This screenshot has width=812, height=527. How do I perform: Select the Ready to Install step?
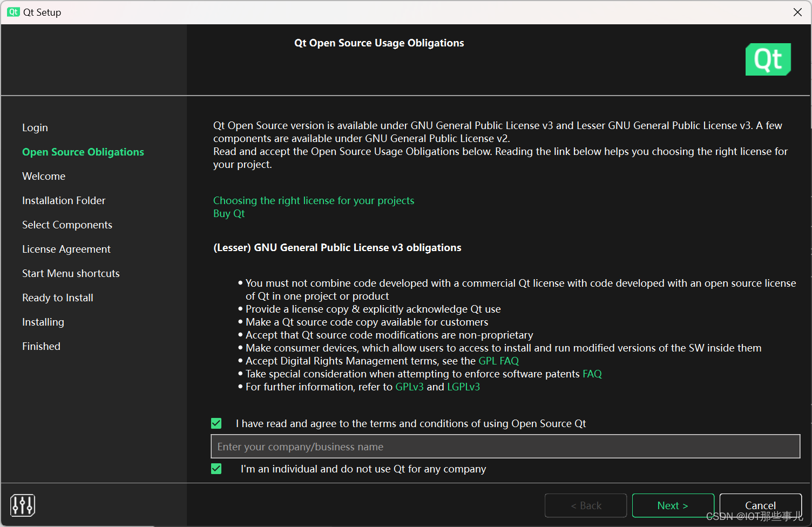(x=58, y=298)
